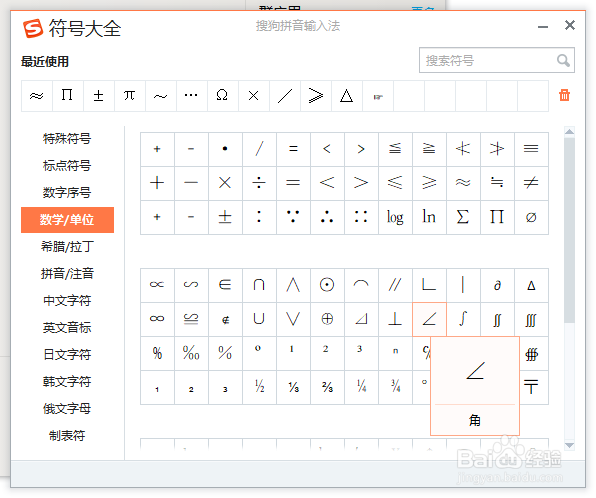The image size is (596, 498).
Task: Select the 数学/单位 category
Action: click(x=67, y=220)
